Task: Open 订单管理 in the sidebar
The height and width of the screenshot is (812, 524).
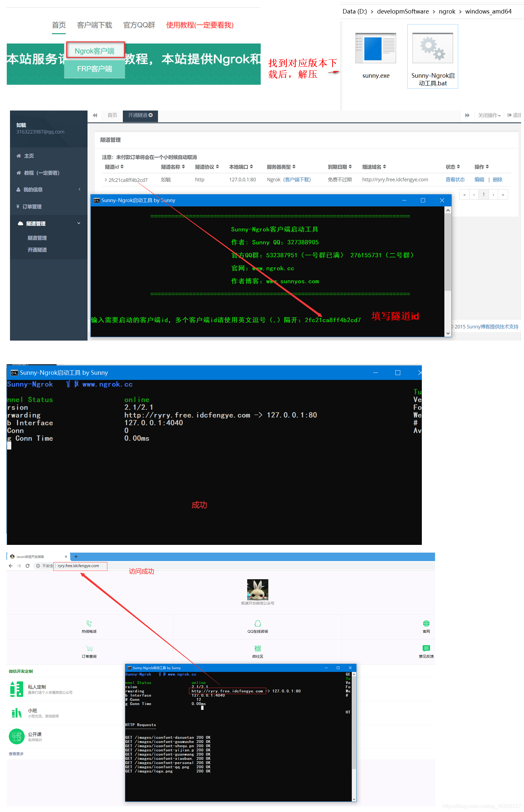Action: 32,207
